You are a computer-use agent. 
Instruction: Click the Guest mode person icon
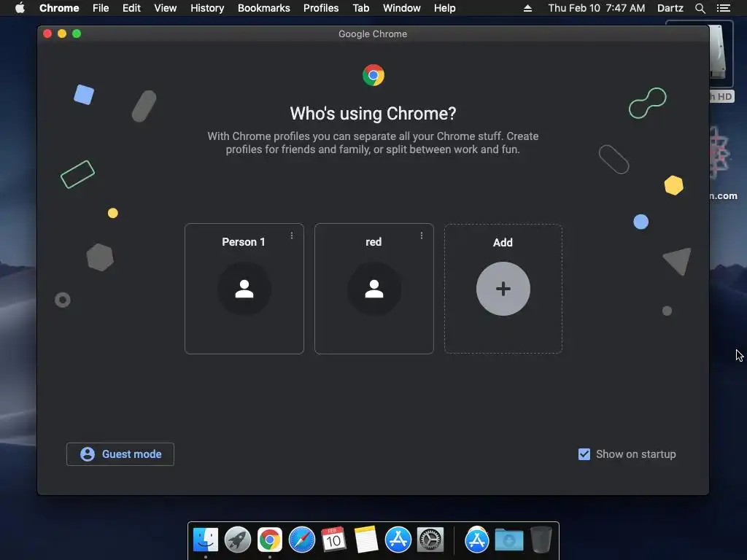click(x=88, y=454)
